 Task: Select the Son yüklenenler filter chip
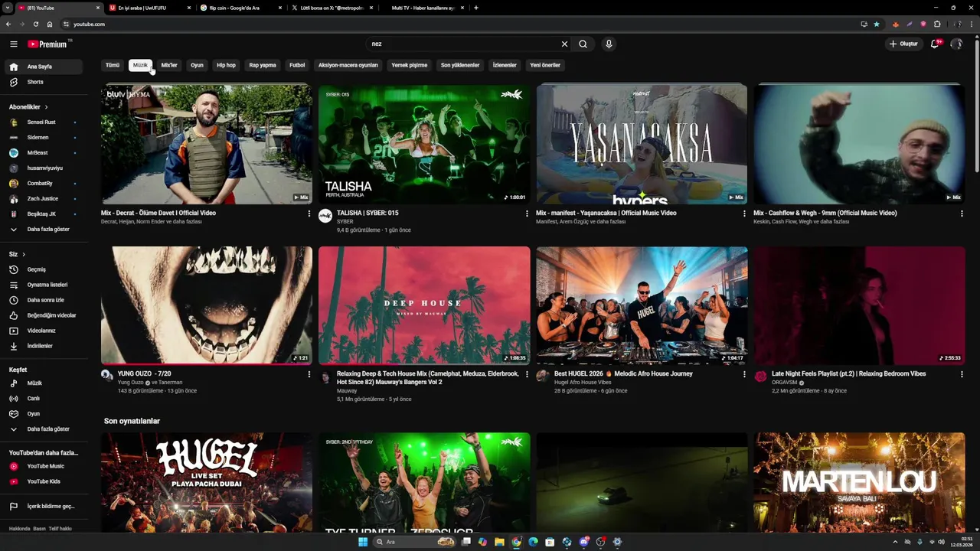460,65
